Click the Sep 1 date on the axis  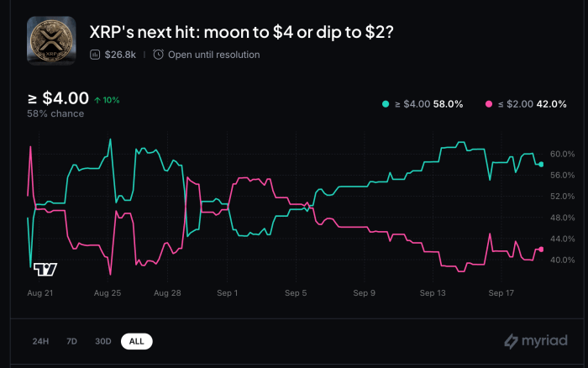(x=228, y=293)
